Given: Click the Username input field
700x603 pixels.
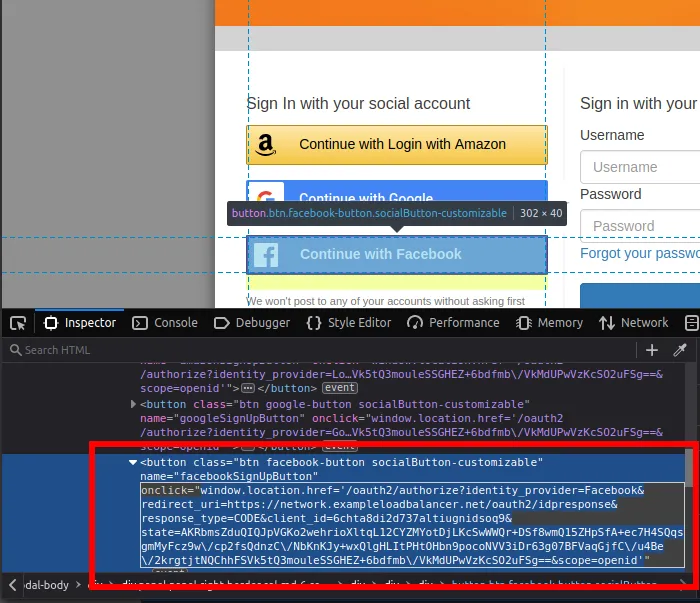Looking at the screenshot, I should (x=640, y=167).
